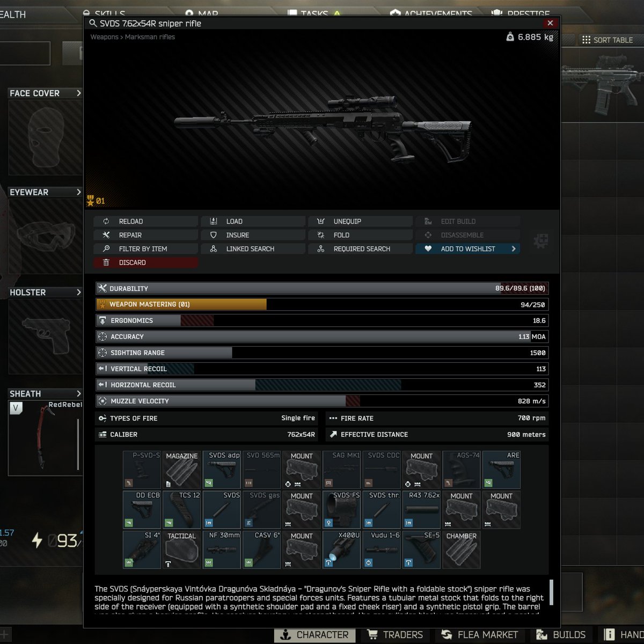Click the MUZZLE VELOCITY stat bar
Screen dimensions: 644x644
click(322, 401)
